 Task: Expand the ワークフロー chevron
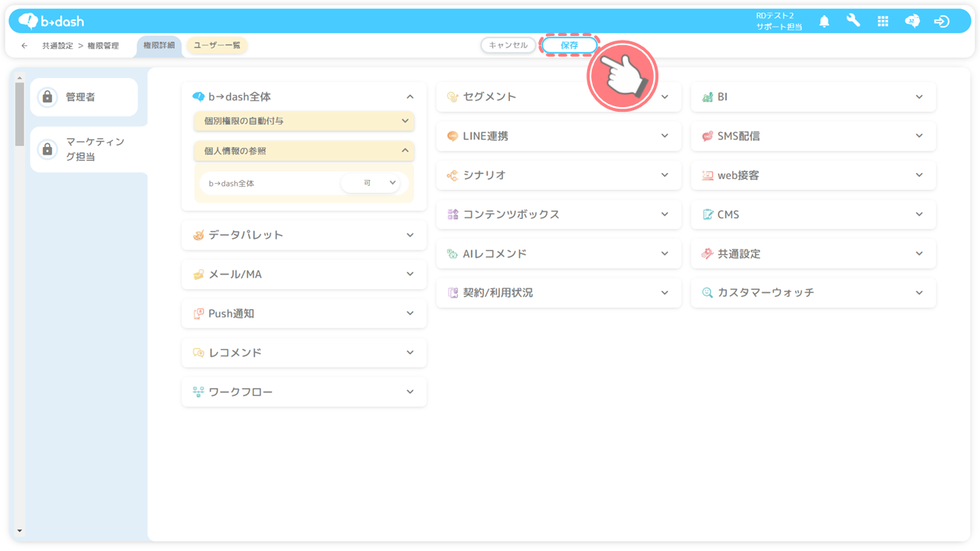410,392
